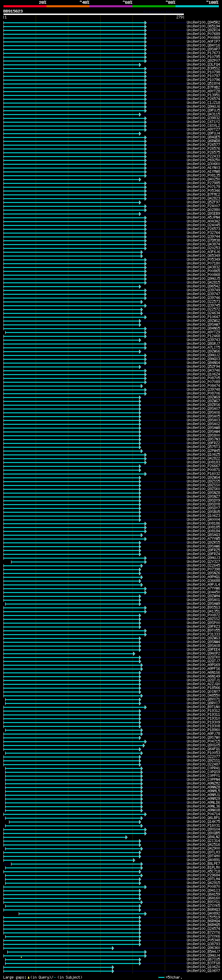Viewport: 222px width, 980px height.
Task: Select hit label UniRef100_P12468
Action: click(203, 336)
